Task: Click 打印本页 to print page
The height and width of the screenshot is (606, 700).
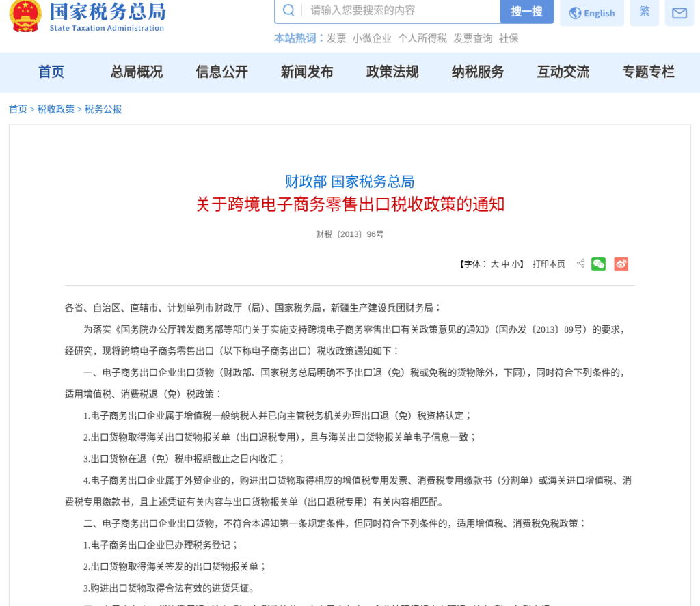Action: [x=549, y=264]
